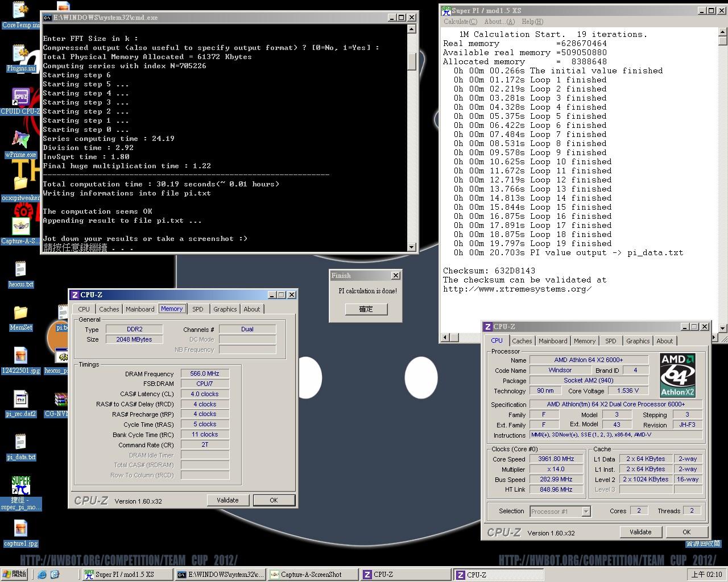
Task: Click the taskbar clock showing 02:10
Action: (707, 575)
